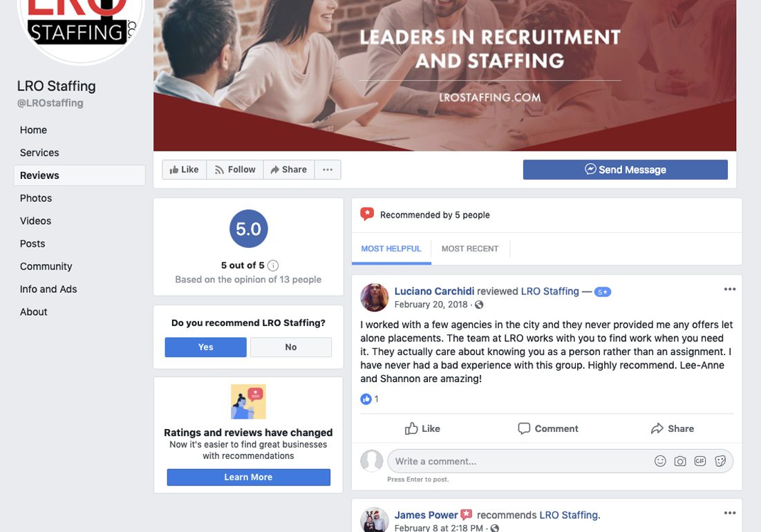Attach a photo using the camera icon
The image size is (761, 532).
680,462
